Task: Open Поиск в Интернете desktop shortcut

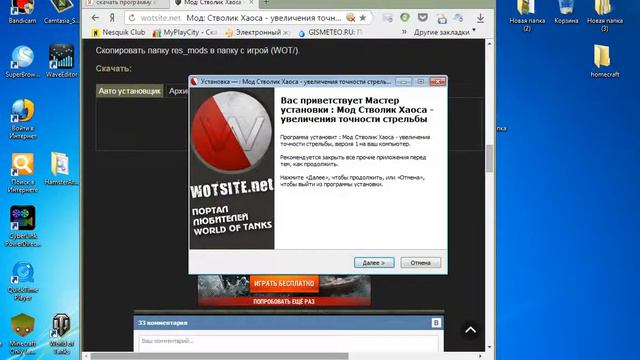Action: click(x=22, y=172)
